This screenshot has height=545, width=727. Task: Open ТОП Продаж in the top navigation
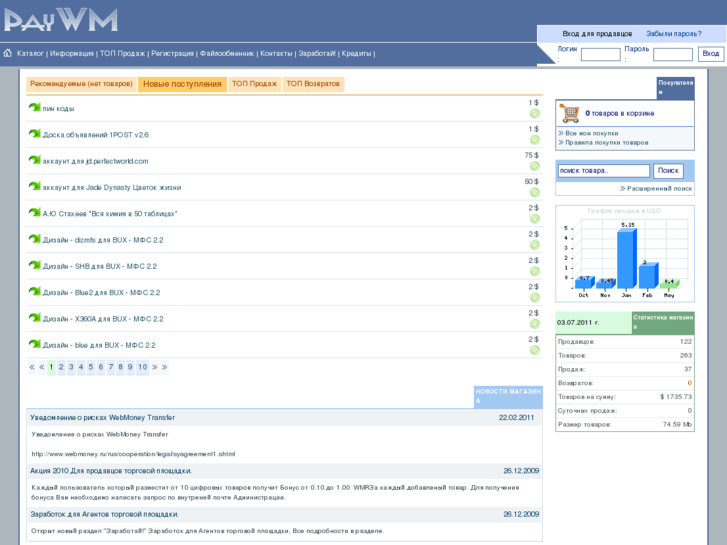pyautogui.click(x=122, y=53)
